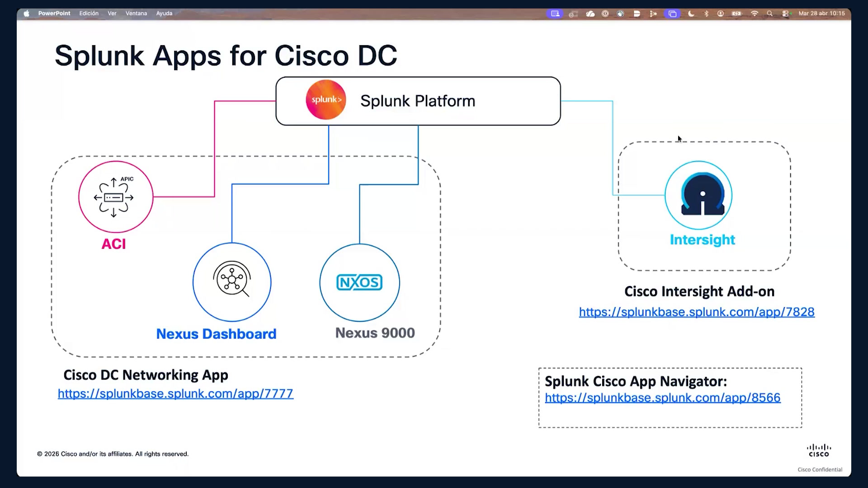Open the Control Center
This screenshot has height=488, width=868.
click(x=786, y=14)
